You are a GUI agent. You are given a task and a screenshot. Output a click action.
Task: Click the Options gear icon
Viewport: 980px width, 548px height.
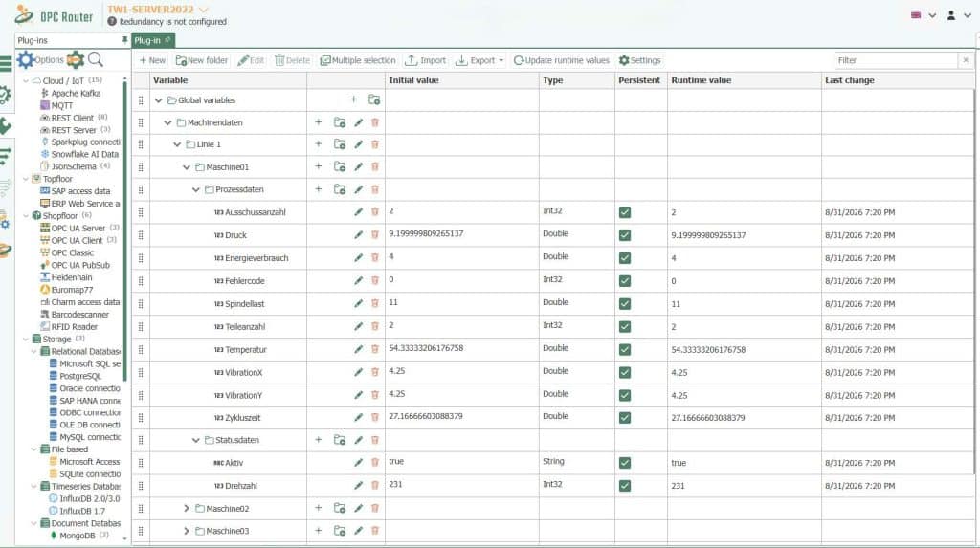pos(26,59)
